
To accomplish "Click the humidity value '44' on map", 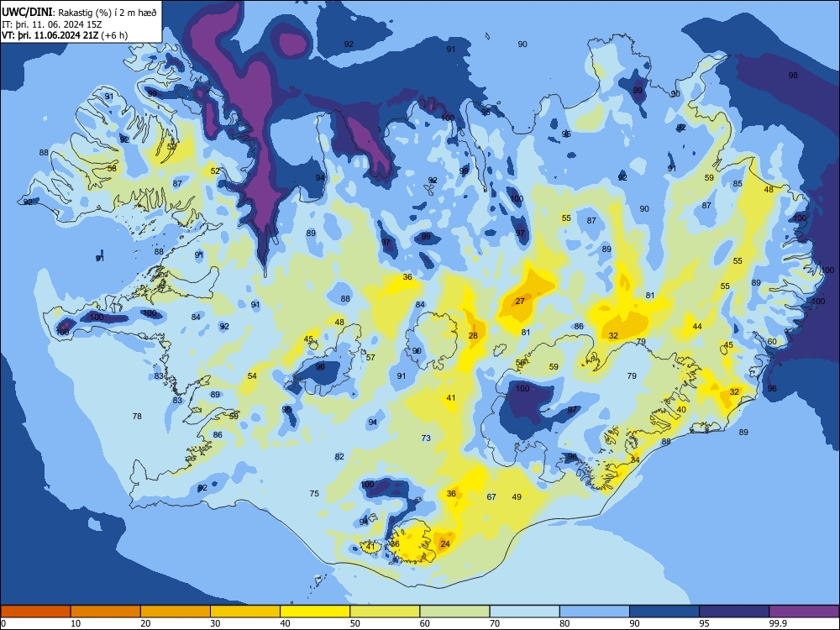I will pos(697,326).
